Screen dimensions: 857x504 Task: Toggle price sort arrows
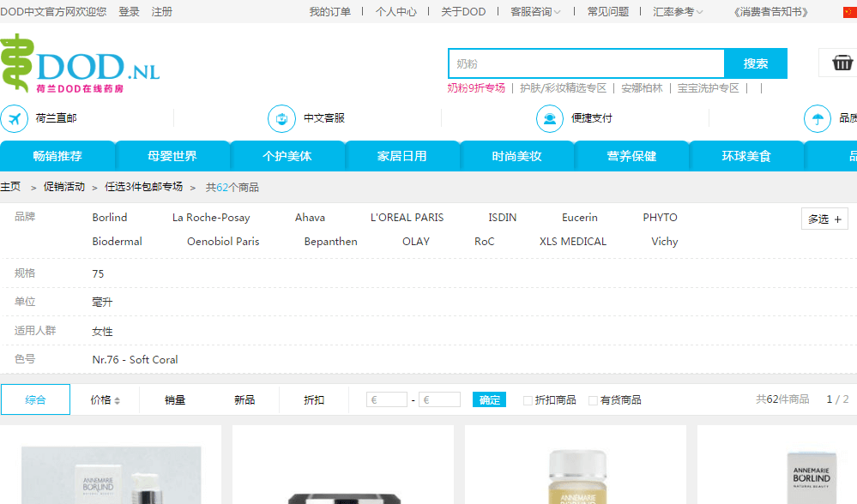point(117,401)
